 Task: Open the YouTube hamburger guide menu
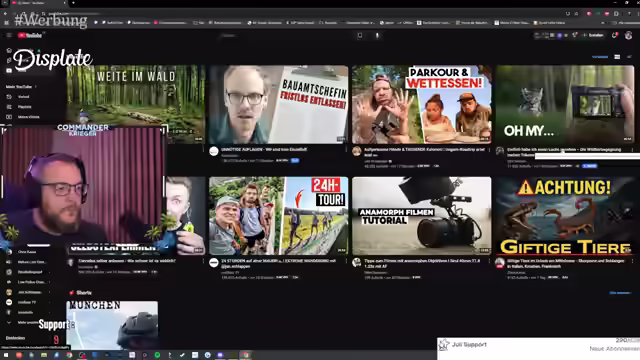(9, 36)
